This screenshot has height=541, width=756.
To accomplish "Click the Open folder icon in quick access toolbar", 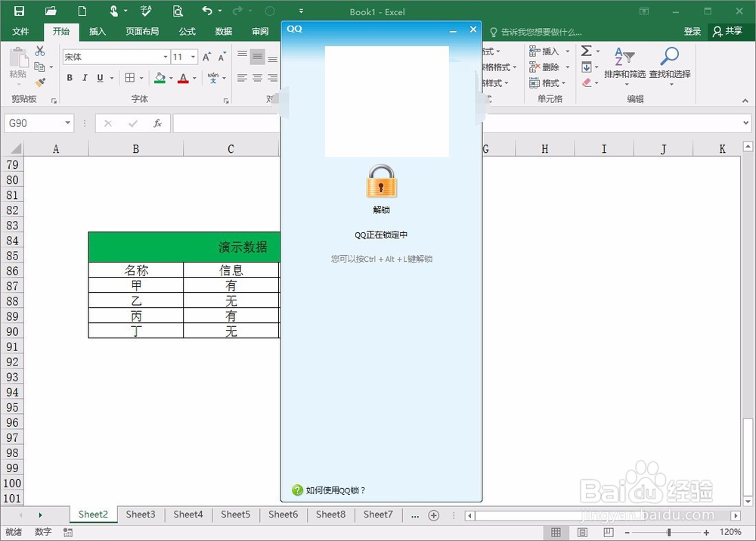I will (x=51, y=11).
